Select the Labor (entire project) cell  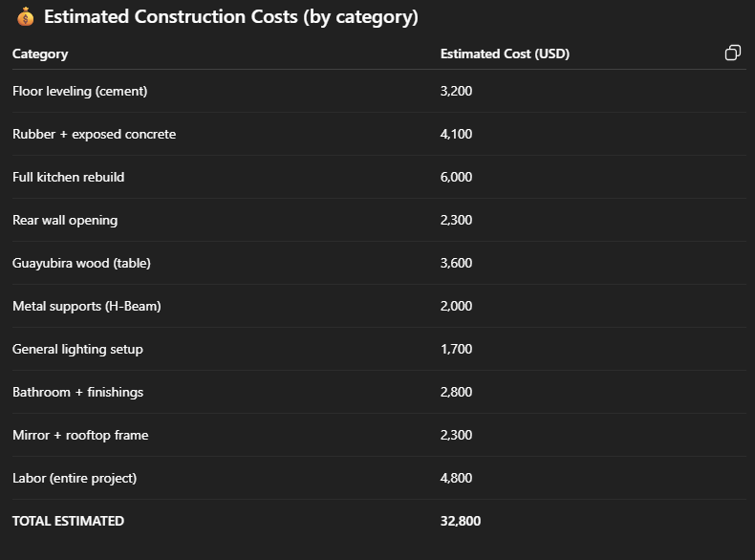(x=75, y=478)
